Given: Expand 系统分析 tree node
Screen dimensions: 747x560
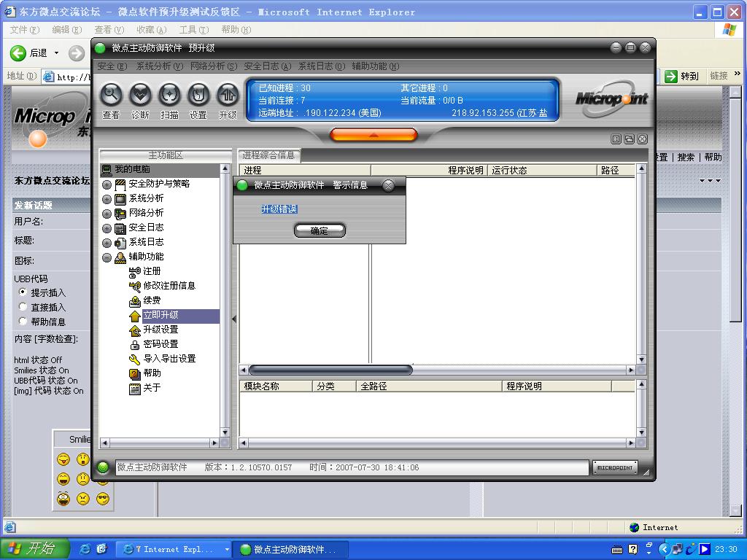Looking at the screenshot, I should click(x=107, y=200).
